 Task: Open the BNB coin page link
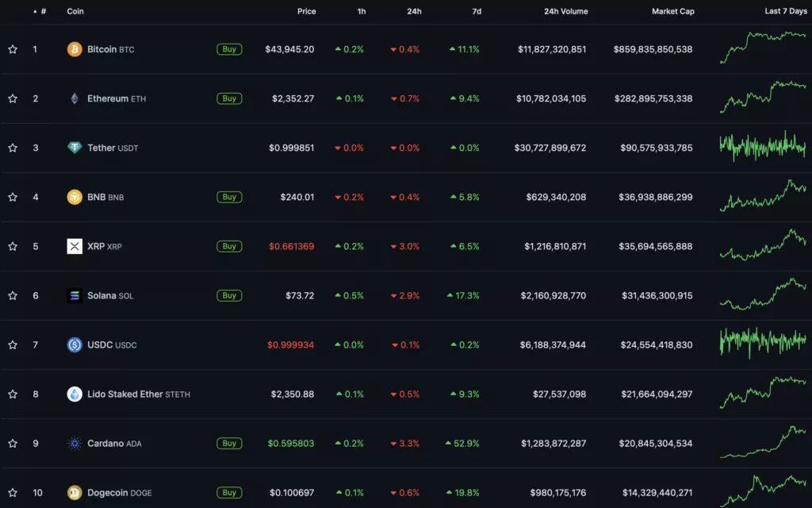(x=105, y=197)
